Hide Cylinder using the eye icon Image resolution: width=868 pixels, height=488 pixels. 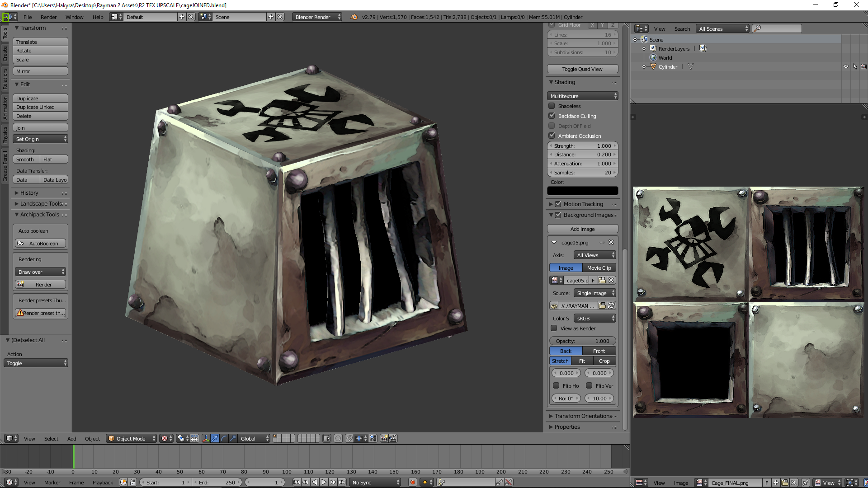[x=846, y=66]
